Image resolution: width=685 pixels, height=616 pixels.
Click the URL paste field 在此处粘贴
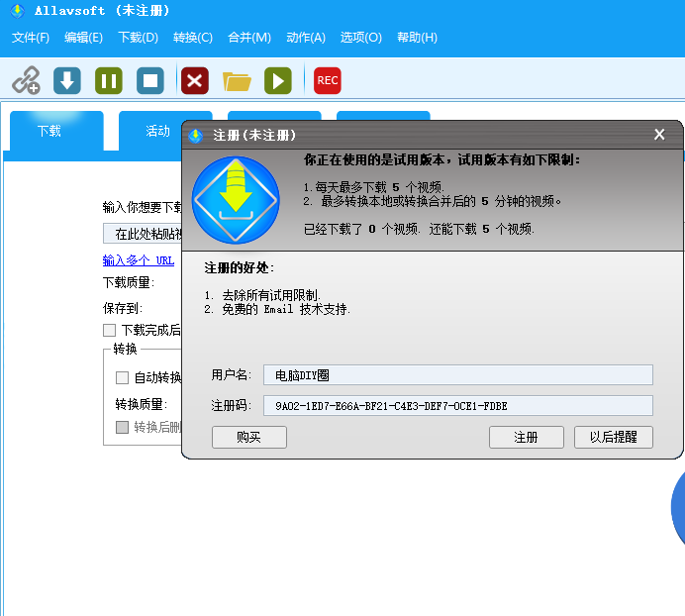143,234
